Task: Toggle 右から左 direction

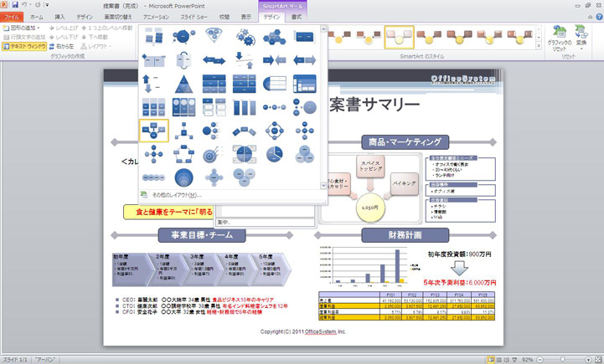Action: point(61,47)
